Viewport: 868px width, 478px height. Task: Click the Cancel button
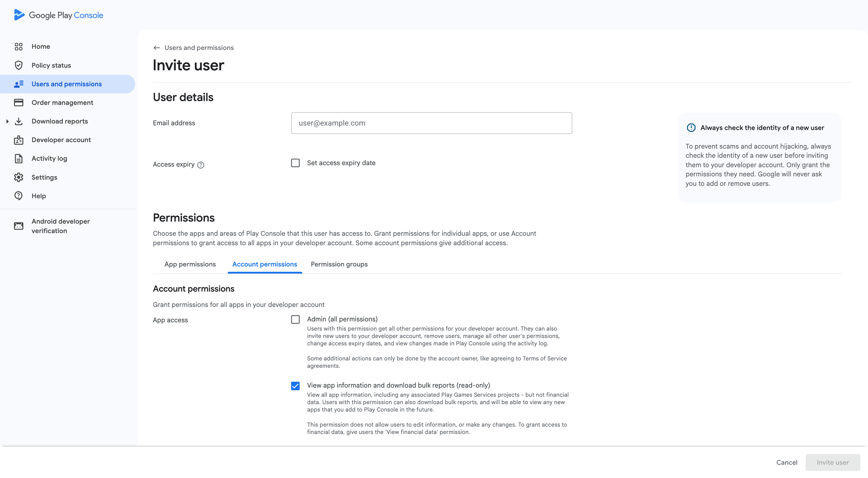pos(787,463)
